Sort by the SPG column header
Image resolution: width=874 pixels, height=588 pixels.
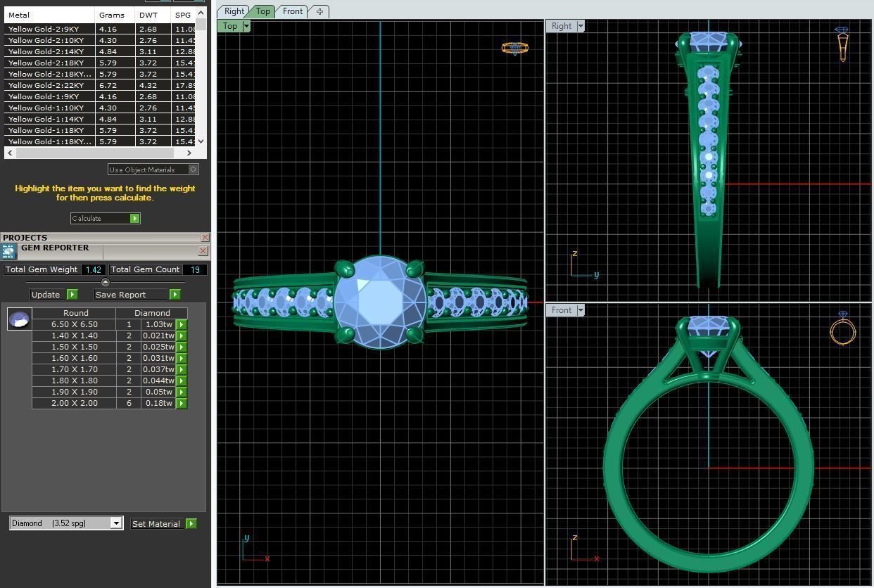click(183, 15)
